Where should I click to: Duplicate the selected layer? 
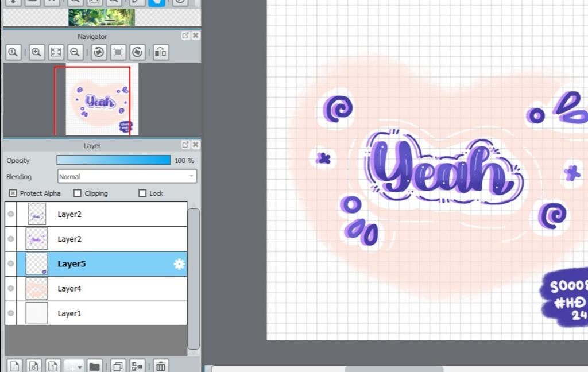118,366
